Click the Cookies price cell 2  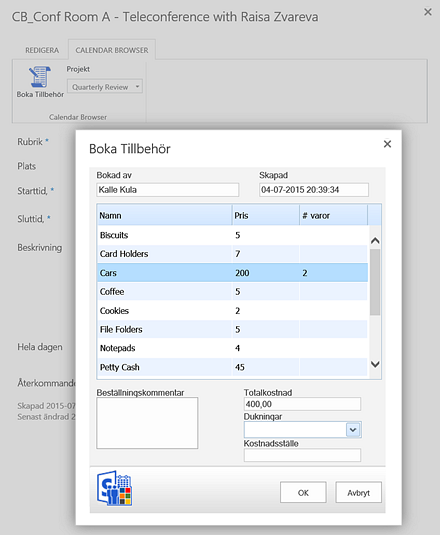[266, 310]
